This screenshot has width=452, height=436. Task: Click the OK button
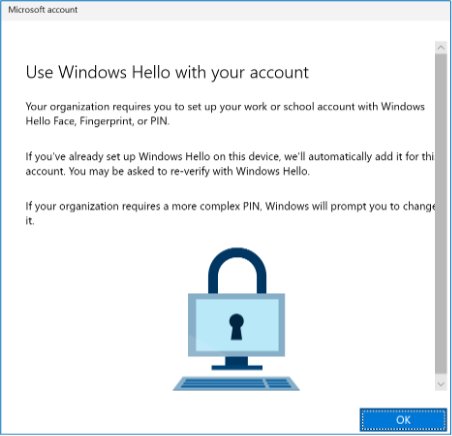tap(403, 420)
